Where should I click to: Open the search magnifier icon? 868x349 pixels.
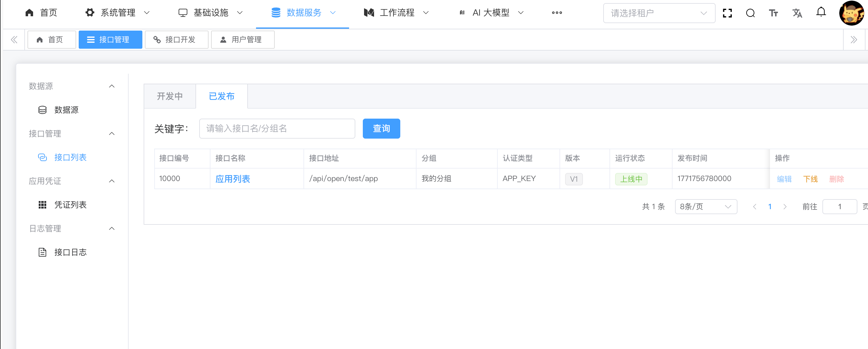(750, 13)
